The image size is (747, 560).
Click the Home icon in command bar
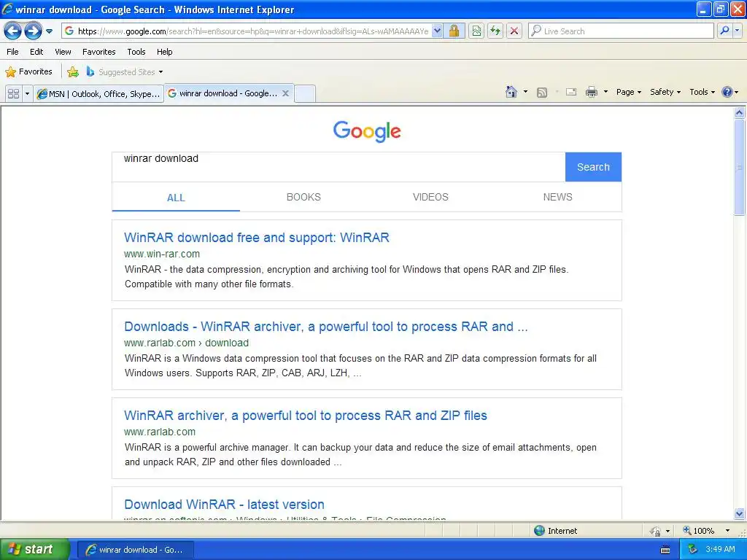[x=511, y=92]
